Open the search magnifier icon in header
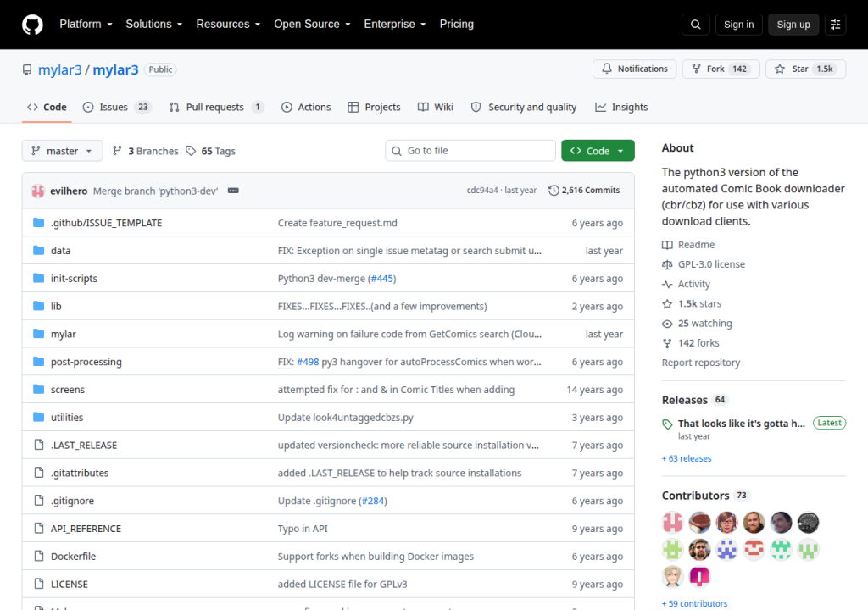 tap(696, 25)
